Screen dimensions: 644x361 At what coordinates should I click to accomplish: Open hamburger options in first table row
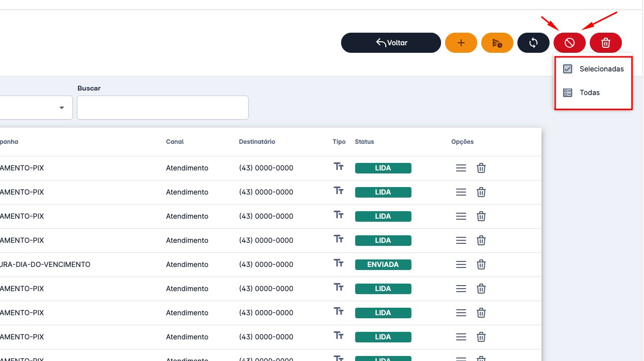[x=461, y=168]
